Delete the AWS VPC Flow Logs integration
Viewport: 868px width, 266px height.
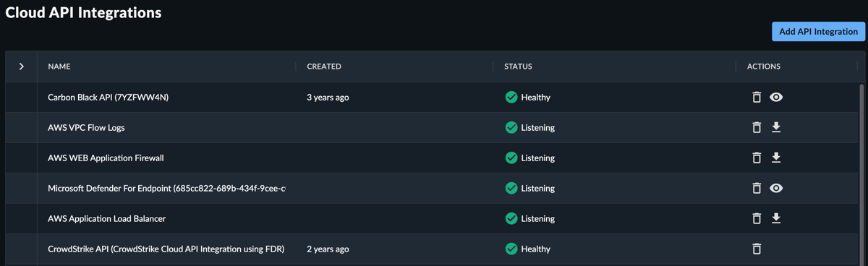pyautogui.click(x=757, y=127)
